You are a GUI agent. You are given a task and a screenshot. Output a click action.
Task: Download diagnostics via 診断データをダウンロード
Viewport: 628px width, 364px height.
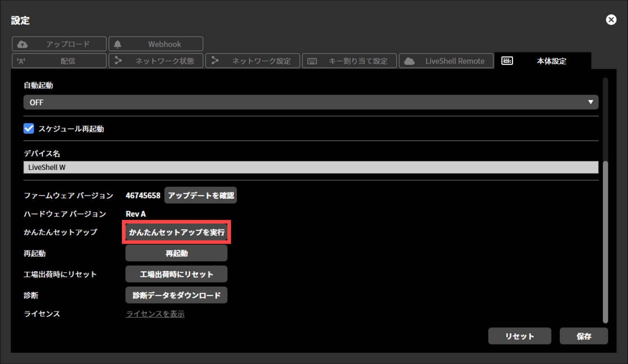click(176, 295)
